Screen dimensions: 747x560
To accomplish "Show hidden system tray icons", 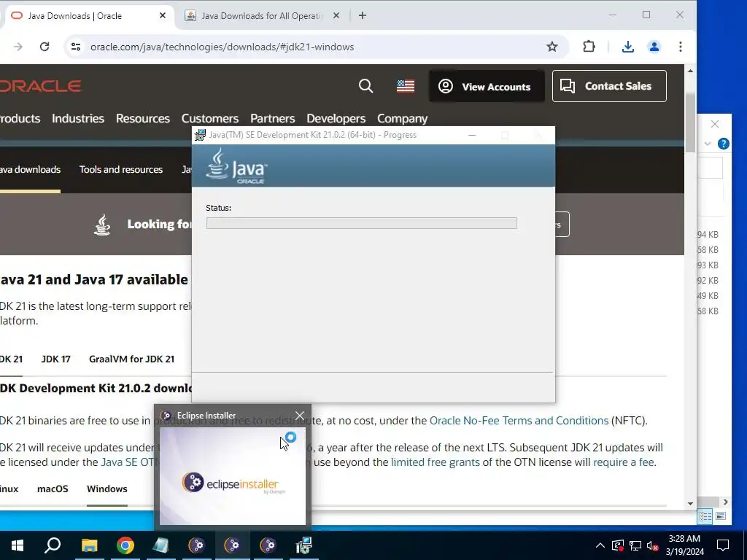I will click(600, 545).
